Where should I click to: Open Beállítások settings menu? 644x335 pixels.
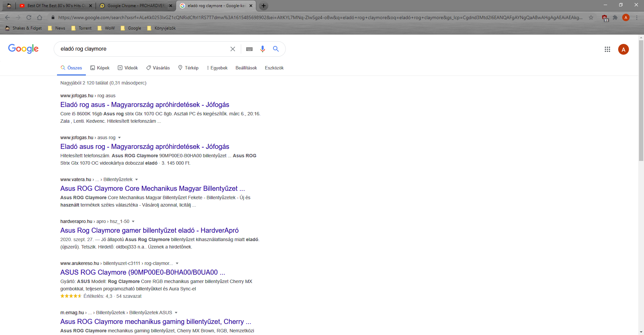tap(246, 68)
